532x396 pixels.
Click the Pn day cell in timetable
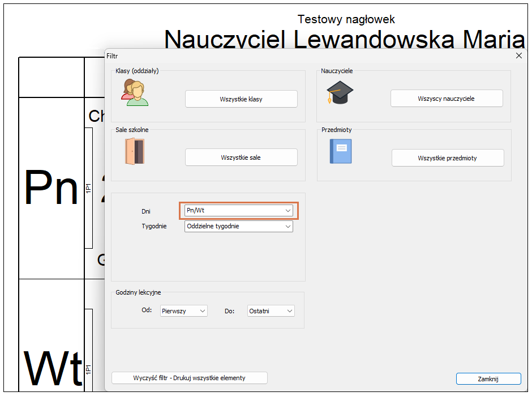51,188
